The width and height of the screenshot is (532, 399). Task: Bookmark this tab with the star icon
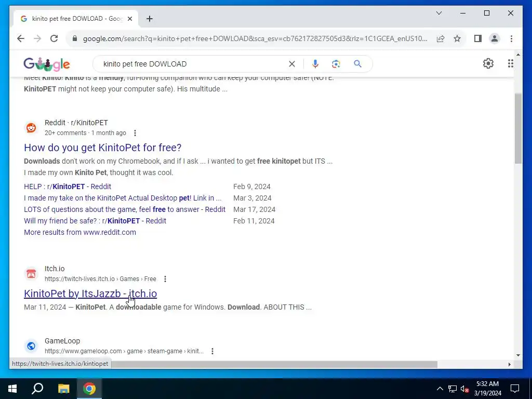[457, 38]
